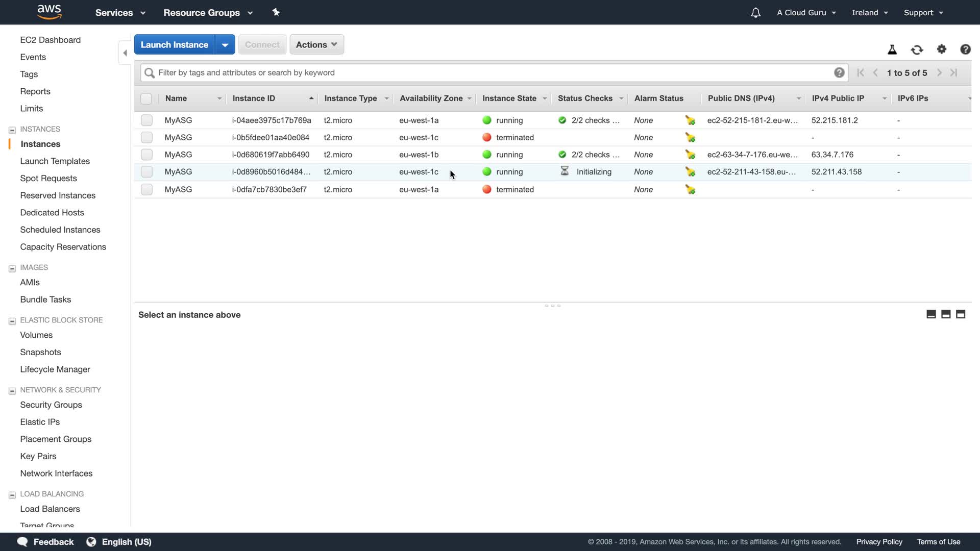Click the help icon at top right

click(x=965, y=49)
